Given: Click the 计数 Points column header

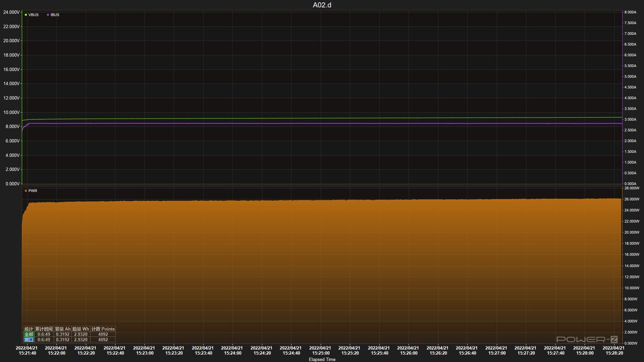Looking at the screenshot, I should [x=103, y=329].
